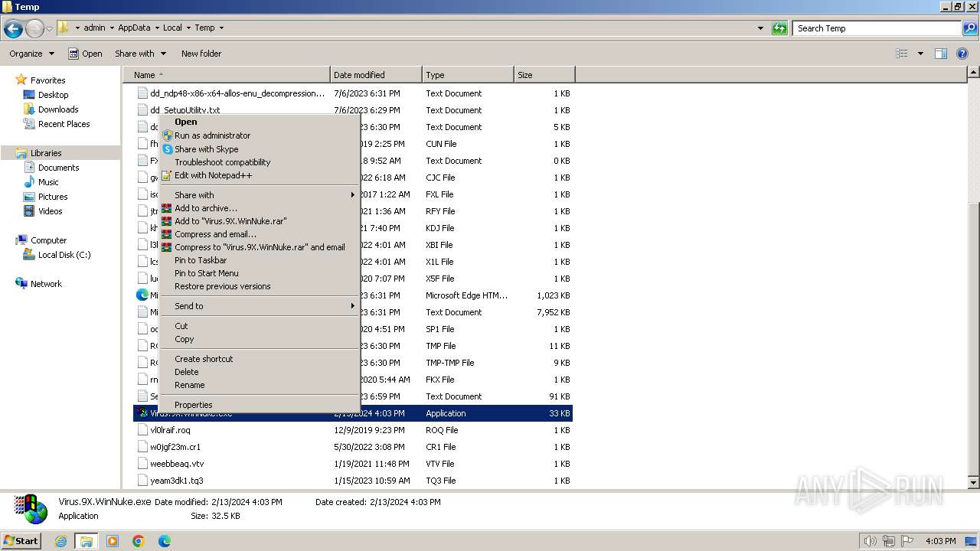The width and height of the screenshot is (980, 551).
Task: Click the green address bar refresh icon
Action: tap(779, 28)
